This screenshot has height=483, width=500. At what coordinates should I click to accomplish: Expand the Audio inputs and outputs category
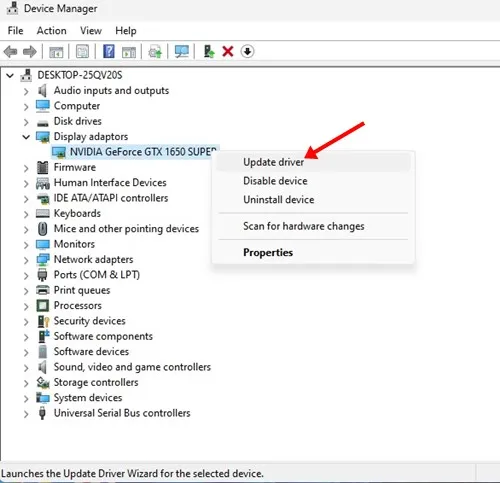tap(26, 91)
